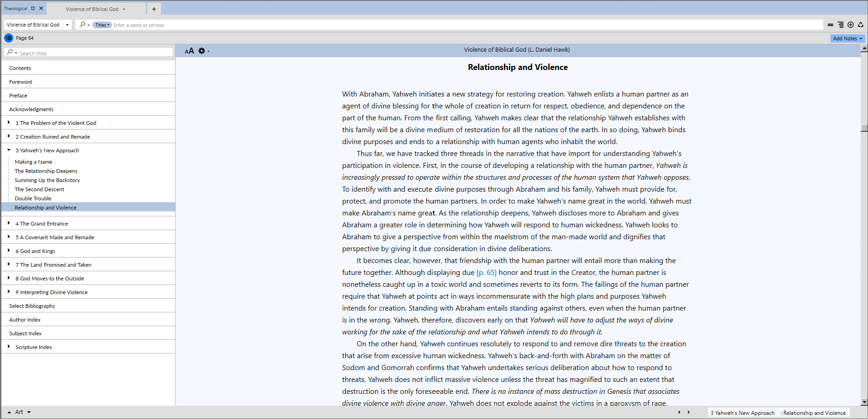
Task: Click the two-bar parallel lines toolbar icon
Action: (830, 25)
